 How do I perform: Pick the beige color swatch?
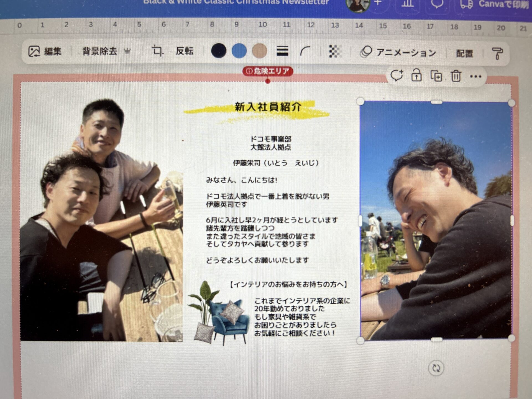tap(260, 51)
